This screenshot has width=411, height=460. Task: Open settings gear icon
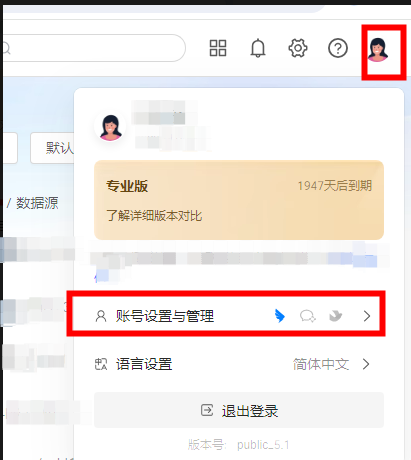298,48
